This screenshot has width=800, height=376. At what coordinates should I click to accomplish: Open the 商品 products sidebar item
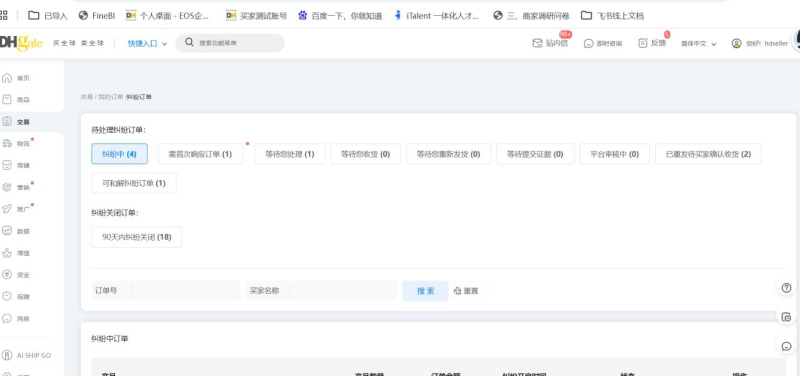pyautogui.click(x=16, y=100)
